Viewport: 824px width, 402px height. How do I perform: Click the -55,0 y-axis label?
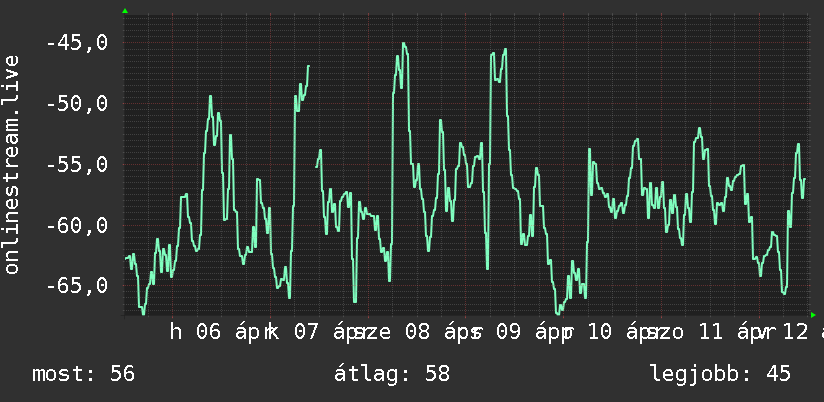(77, 164)
